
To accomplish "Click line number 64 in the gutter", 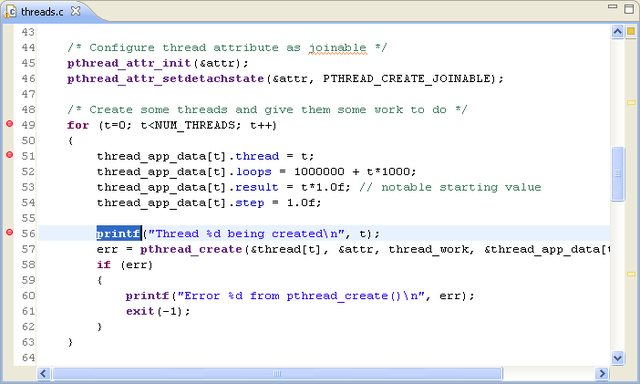I will tap(28, 358).
